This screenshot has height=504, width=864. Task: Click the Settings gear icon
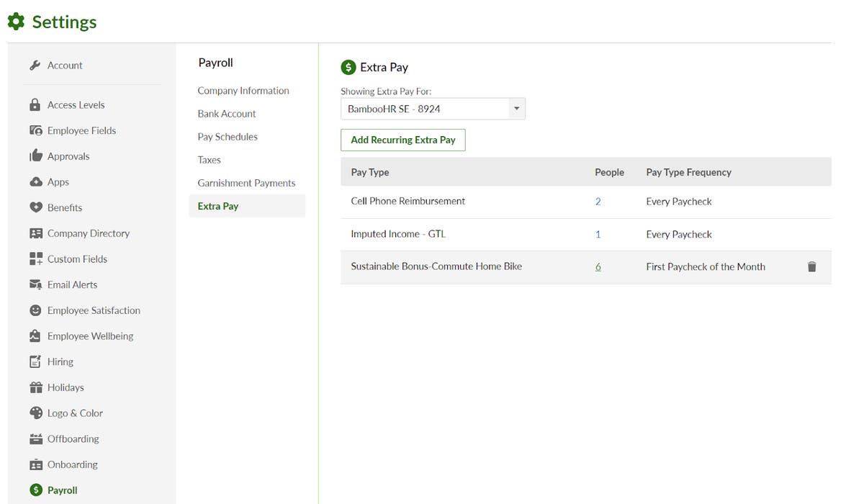coord(16,22)
